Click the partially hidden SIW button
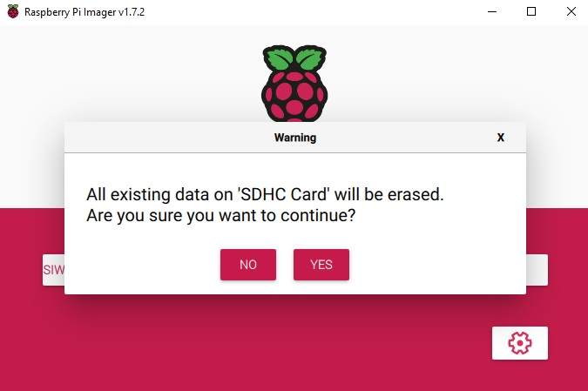This screenshot has height=391, width=588. click(53, 270)
